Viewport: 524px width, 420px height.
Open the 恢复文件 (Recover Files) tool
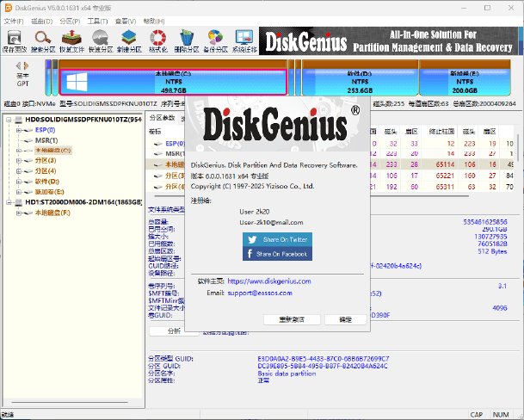(x=72, y=40)
